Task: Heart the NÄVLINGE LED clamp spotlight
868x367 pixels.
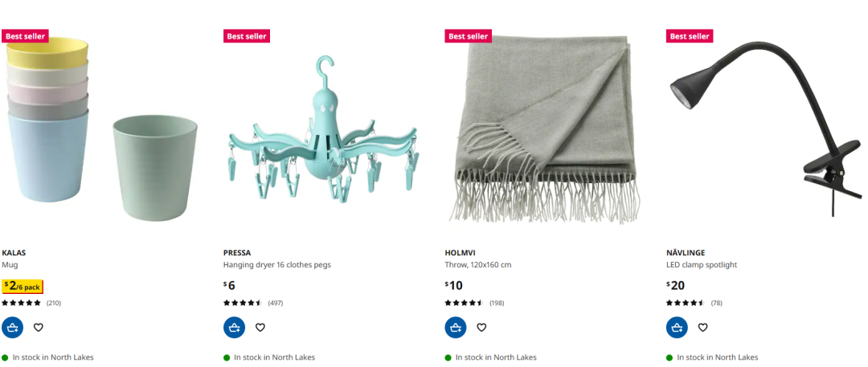Action: (x=703, y=327)
